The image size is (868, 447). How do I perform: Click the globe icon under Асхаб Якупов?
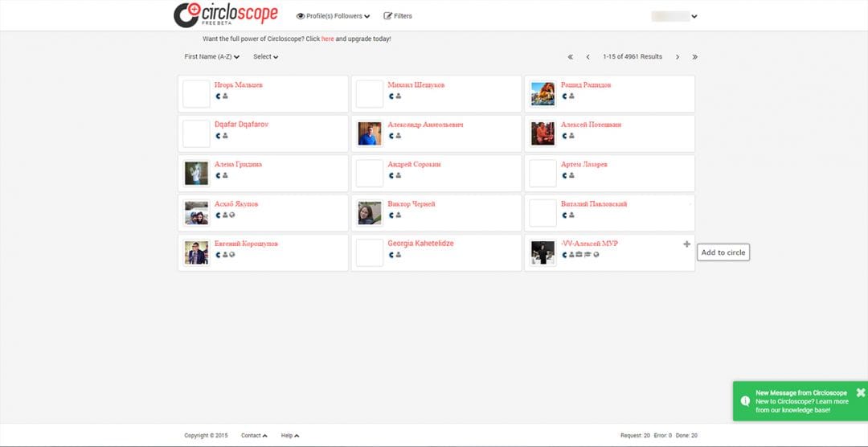coord(232,215)
